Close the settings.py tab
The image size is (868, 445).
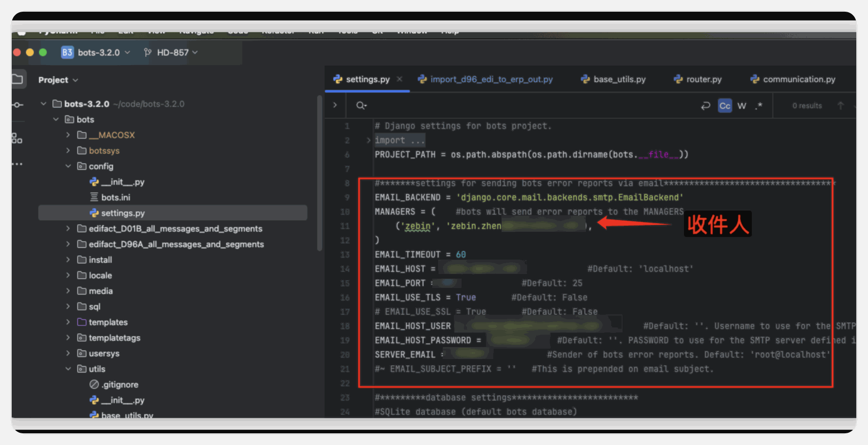pos(400,79)
